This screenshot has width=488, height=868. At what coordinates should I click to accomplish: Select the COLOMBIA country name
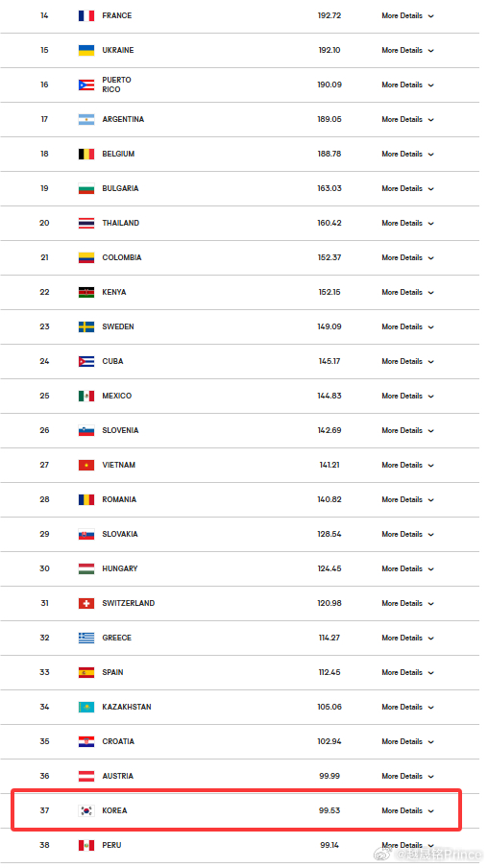point(121,257)
